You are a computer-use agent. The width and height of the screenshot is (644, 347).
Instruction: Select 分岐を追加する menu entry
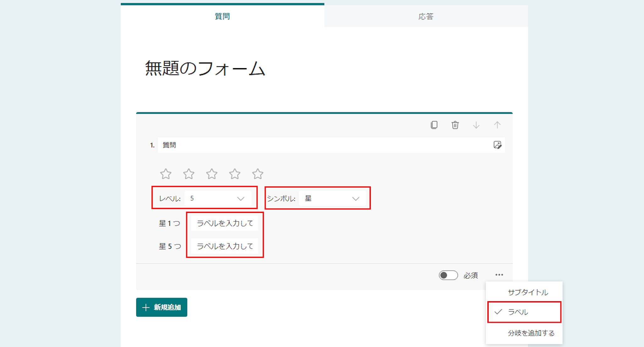[x=531, y=333]
